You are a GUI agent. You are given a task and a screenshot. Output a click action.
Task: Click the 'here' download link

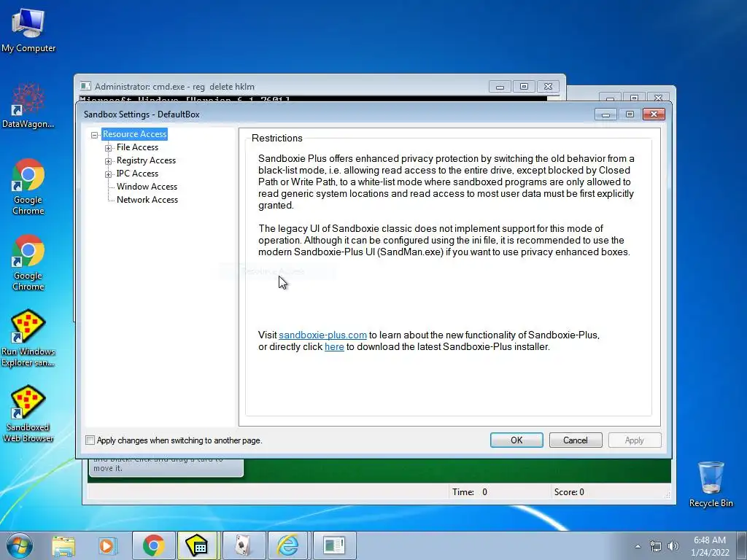[334, 347]
